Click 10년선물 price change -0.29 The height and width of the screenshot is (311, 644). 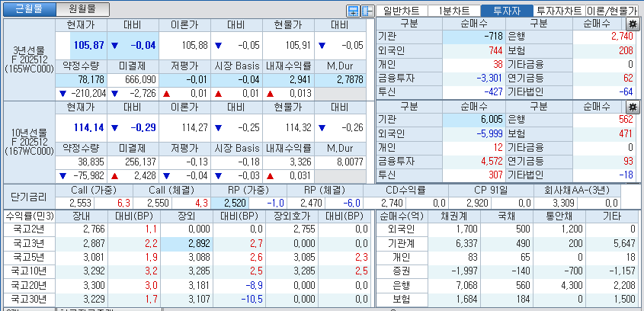point(143,127)
